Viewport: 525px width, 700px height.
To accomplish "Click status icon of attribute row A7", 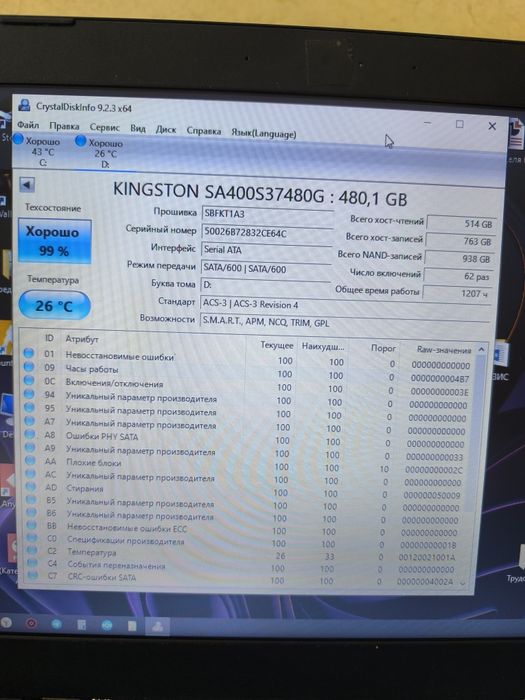I will tap(29, 421).
